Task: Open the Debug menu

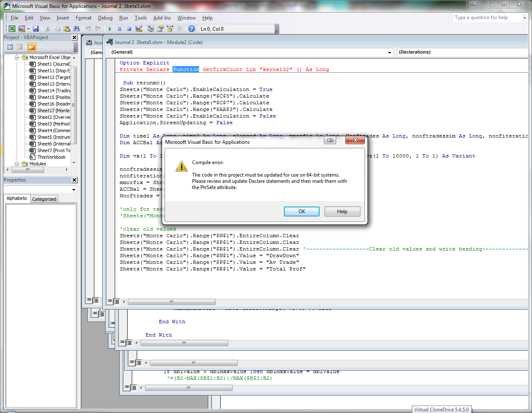Action: point(105,18)
